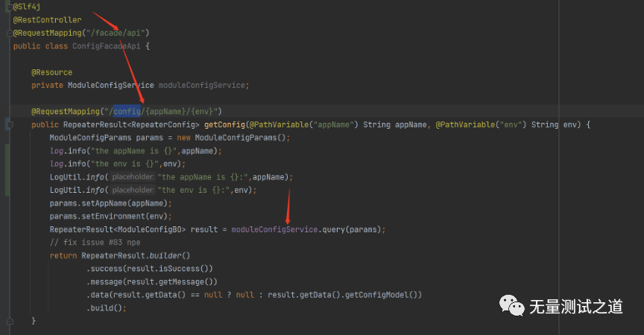Click the RepeaterResult<RepeaterConfig> return type
Image resolution: width=644 pixels, height=335 pixels.
coord(131,124)
